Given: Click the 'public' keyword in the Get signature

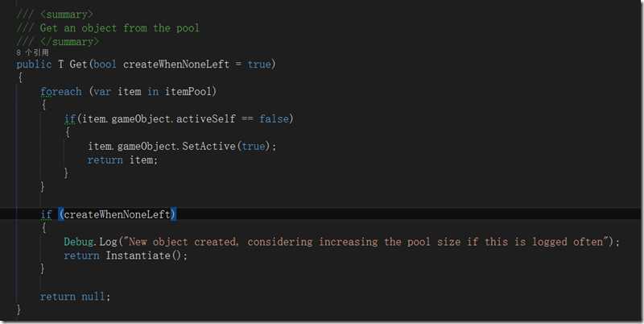Looking at the screenshot, I should [x=34, y=64].
